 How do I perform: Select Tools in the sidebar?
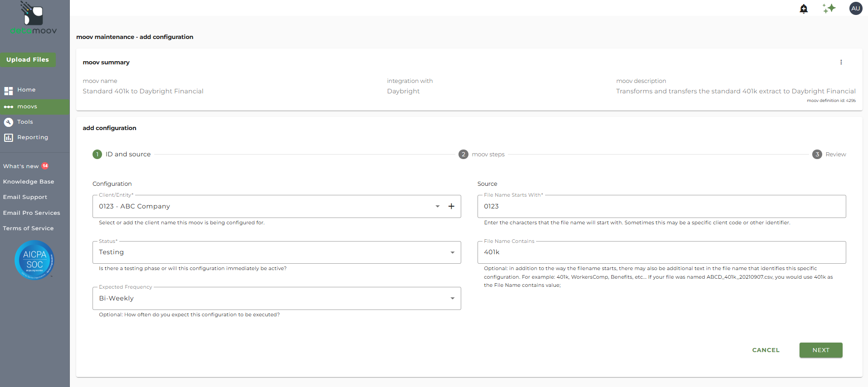click(x=25, y=122)
